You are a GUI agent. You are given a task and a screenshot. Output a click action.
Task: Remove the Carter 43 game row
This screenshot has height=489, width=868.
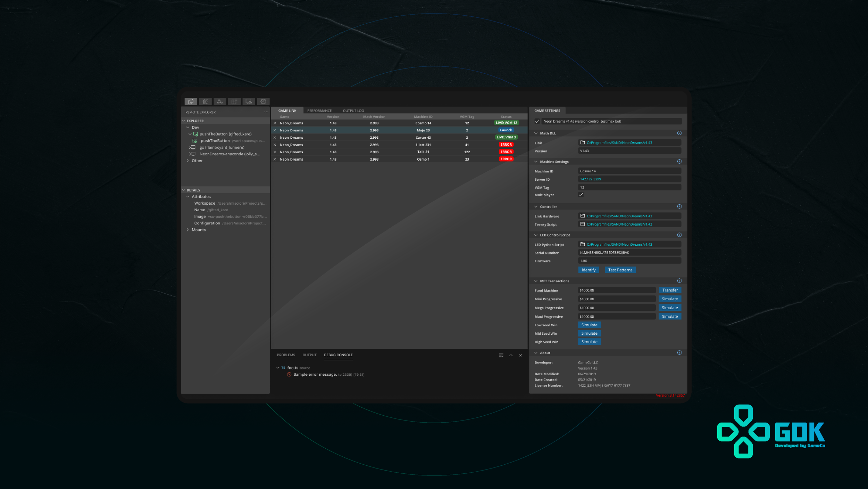point(275,138)
